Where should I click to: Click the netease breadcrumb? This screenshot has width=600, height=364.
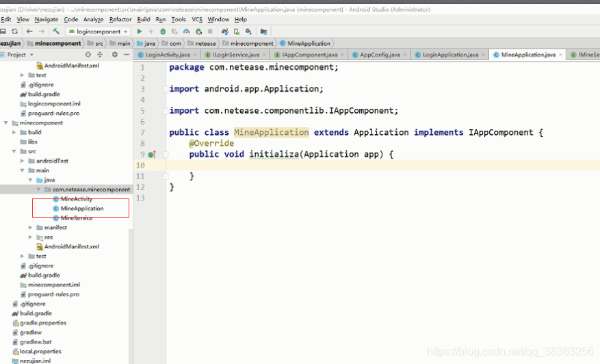pos(202,44)
